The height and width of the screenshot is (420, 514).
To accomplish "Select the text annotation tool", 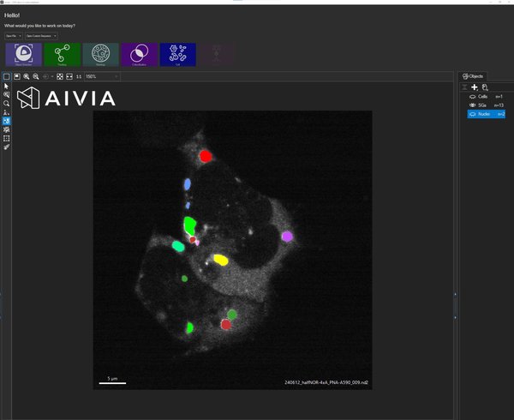I will coord(6,112).
